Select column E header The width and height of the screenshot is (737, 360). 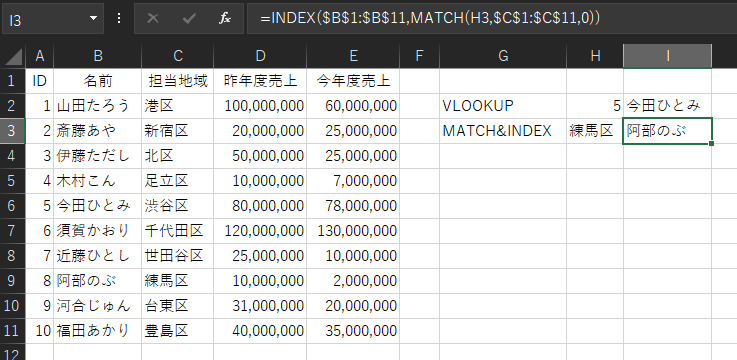353,56
